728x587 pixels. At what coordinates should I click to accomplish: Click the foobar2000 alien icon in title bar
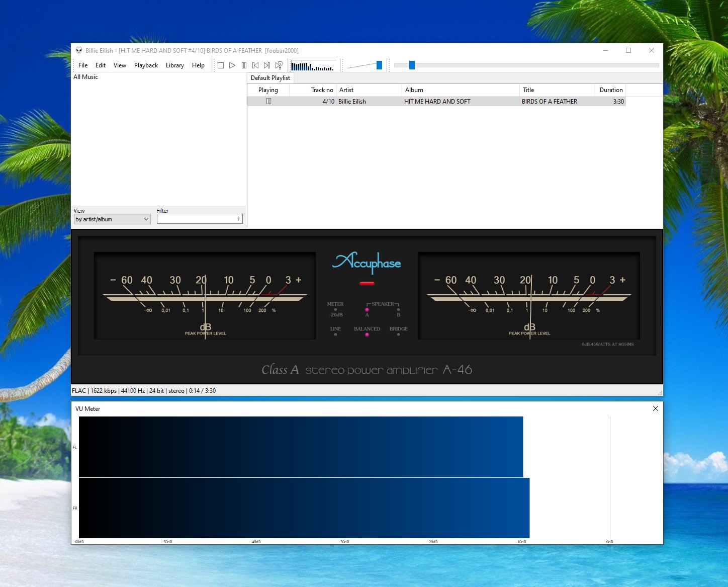tap(79, 50)
